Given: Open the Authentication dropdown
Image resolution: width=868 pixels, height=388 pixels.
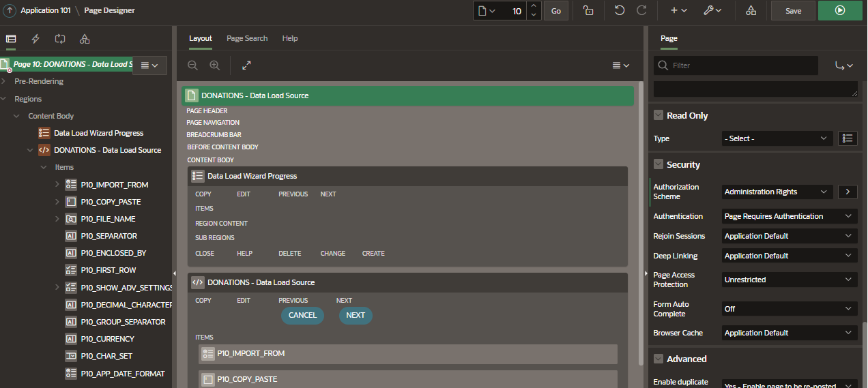Looking at the screenshot, I should pos(790,216).
